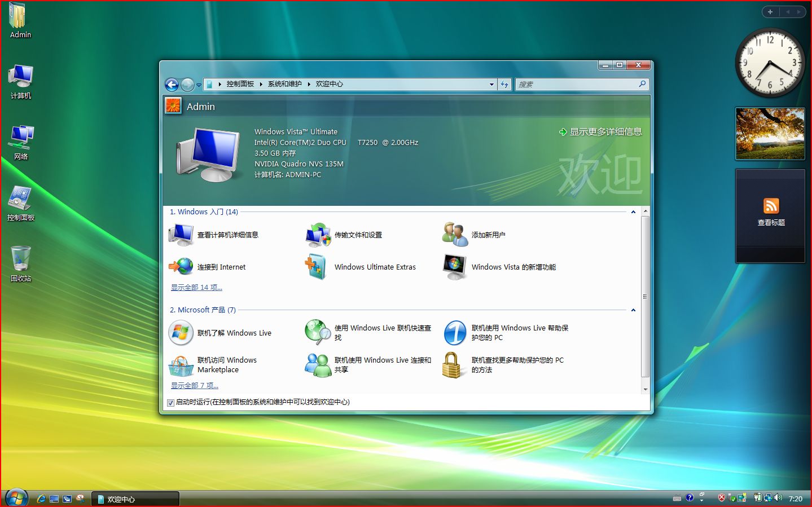Collapse the "Windows 入门" section
This screenshot has width=812, height=507.
[x=633, y=211]
